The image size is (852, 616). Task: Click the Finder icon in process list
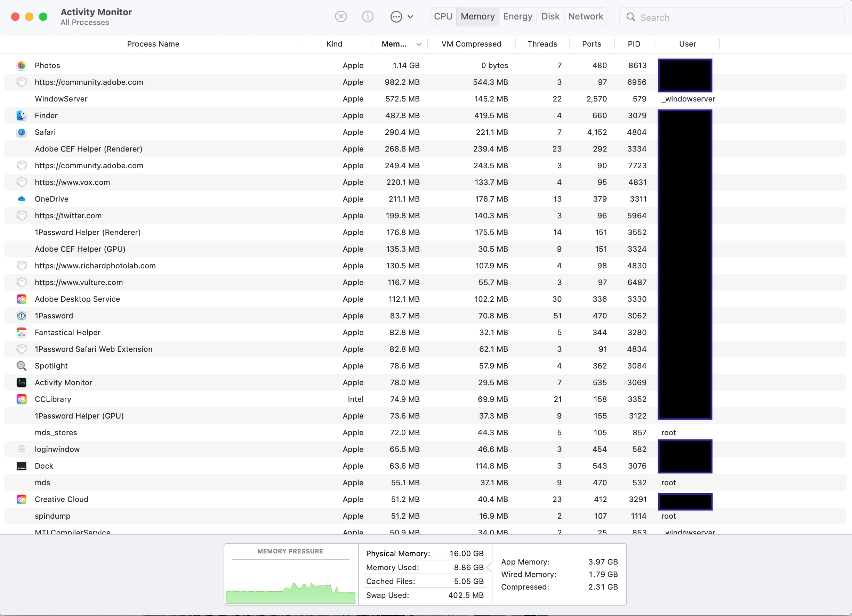(22, 115)
